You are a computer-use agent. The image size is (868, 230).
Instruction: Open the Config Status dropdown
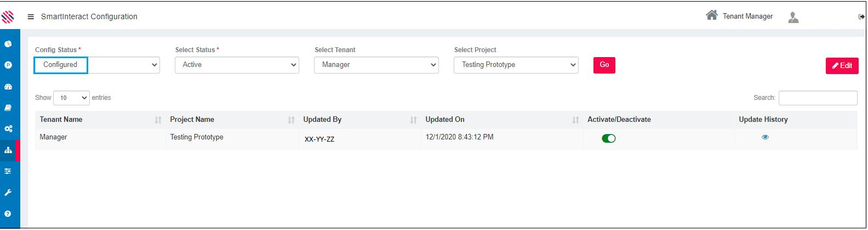pos(97,65)
